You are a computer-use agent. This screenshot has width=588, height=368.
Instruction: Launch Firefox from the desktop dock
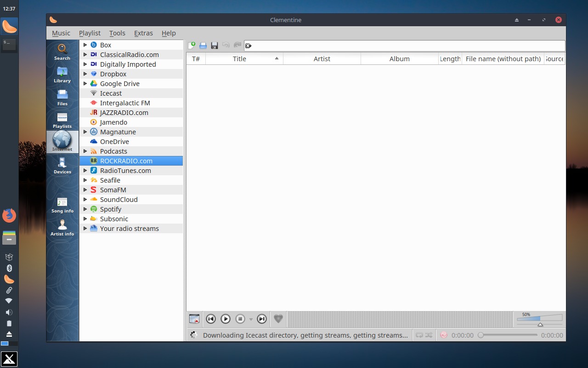click(9, 215)
